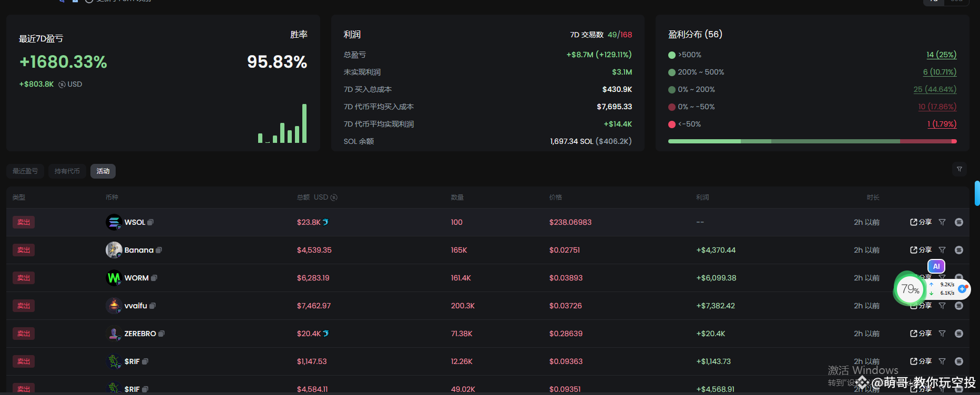Click the 币种 column header

click(x=112, y=197)
